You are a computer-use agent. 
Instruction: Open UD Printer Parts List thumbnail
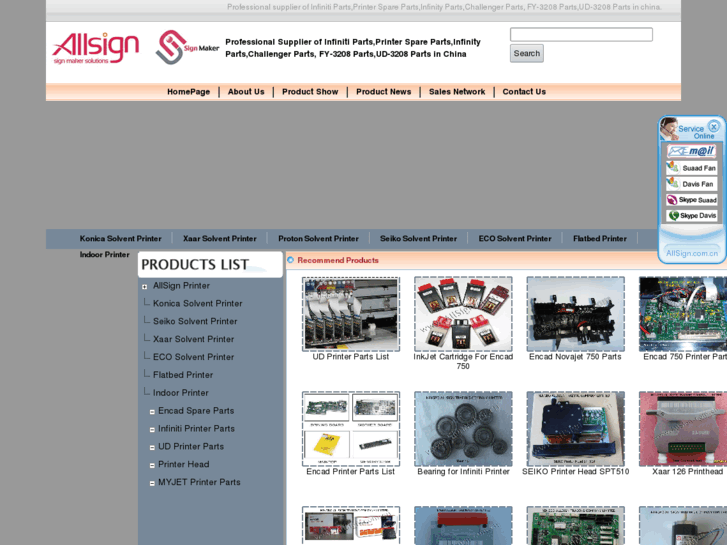[351, 314]
